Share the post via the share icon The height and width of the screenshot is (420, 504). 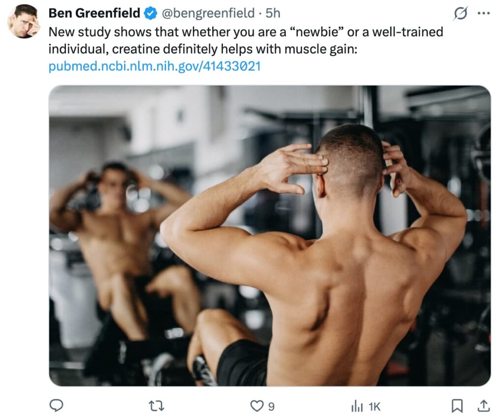[484, 407]
